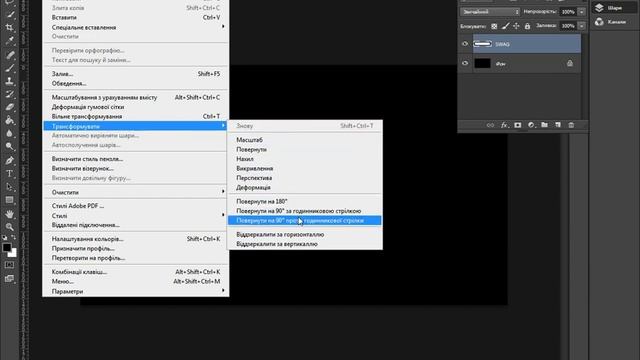Choose Віддзеркалити за горизонталлю
Image resolution: width=640 pixels, height=360 pixels.
[x=305, y=234]
